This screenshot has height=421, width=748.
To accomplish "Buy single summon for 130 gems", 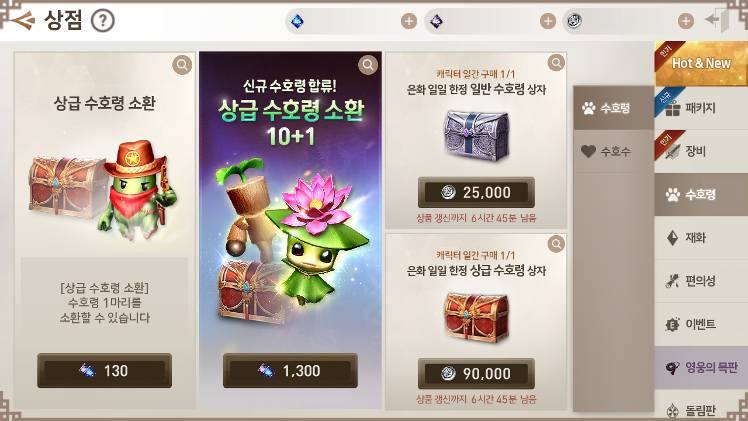I will coord(104,370).
